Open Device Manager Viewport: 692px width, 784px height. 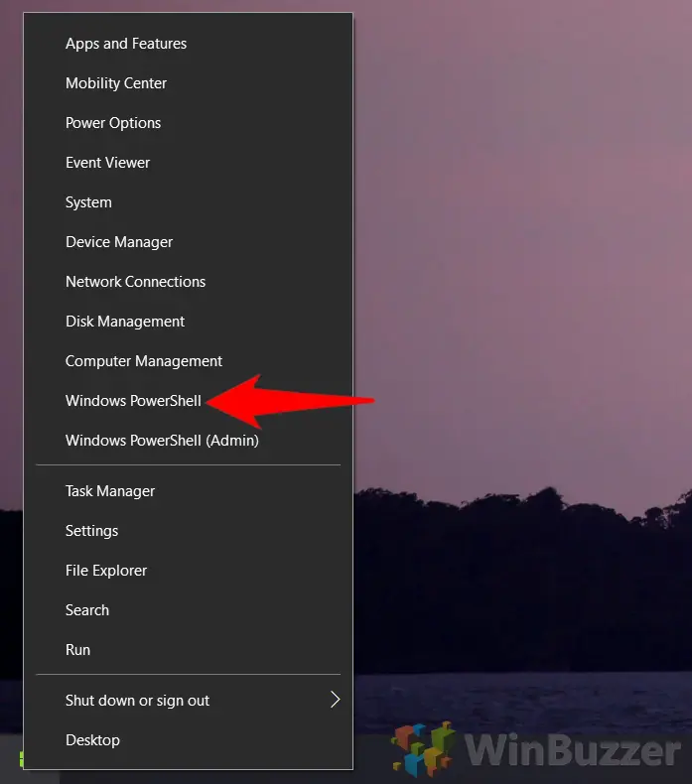pos(188,242)
